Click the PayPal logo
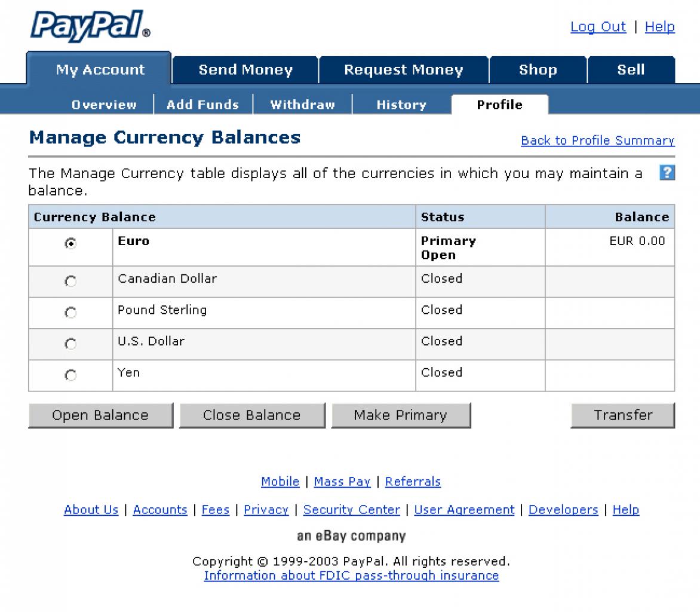 (91, 26)
